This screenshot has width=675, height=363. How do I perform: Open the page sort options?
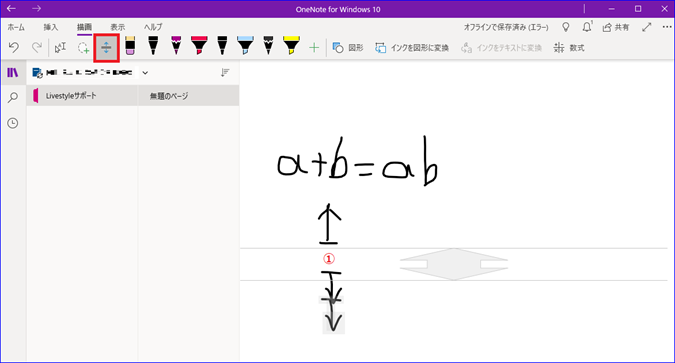click(x=225, y=73)
